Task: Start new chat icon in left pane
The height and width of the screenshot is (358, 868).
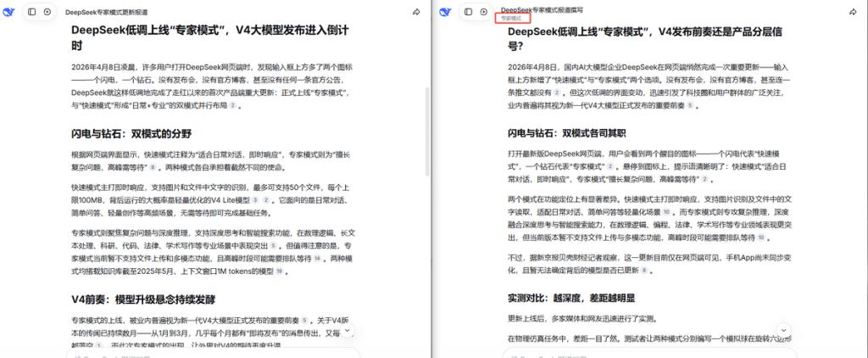Action: 47,13
